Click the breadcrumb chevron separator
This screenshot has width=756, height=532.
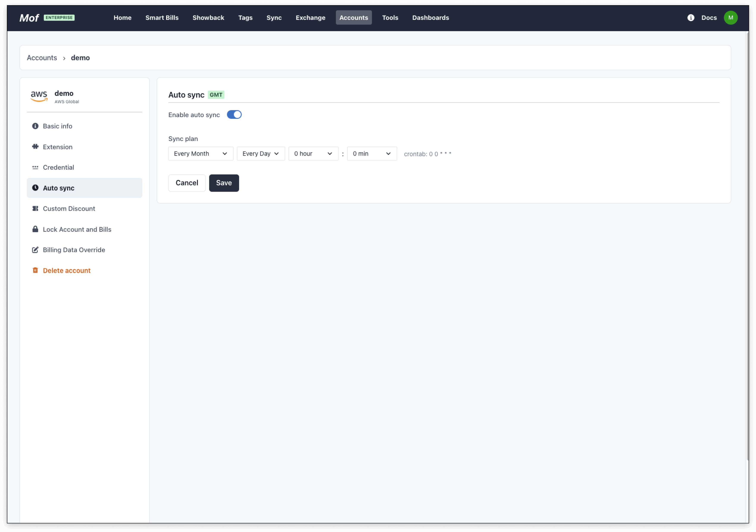64,58
